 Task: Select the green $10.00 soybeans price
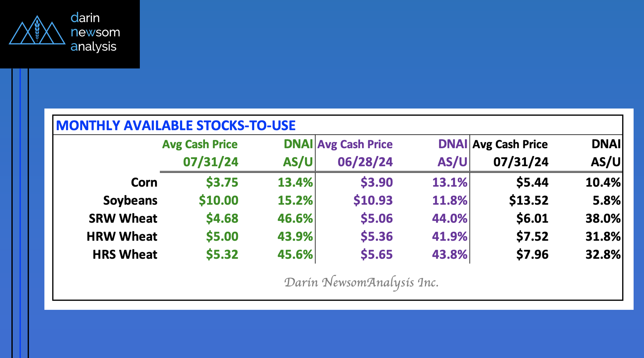[x=218, y=200]
